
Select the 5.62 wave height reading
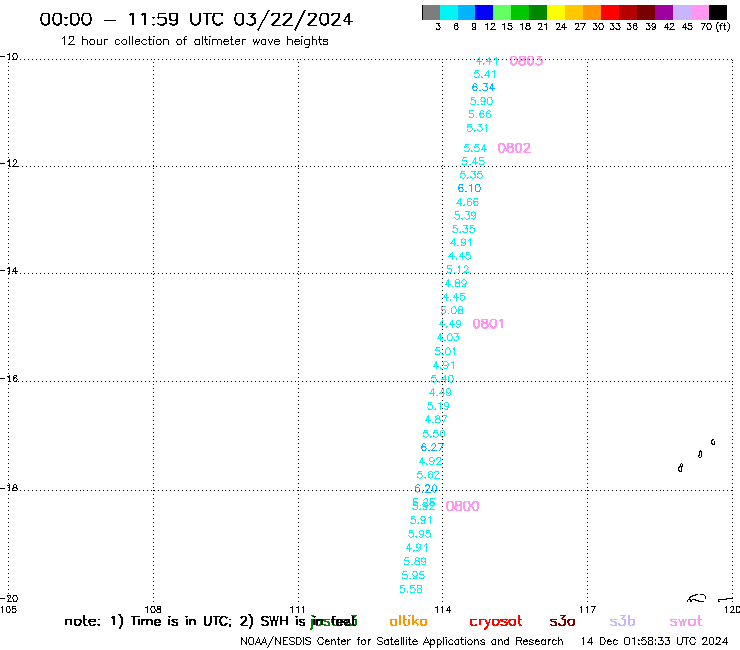pyautogui.click(x=428, y=475)
